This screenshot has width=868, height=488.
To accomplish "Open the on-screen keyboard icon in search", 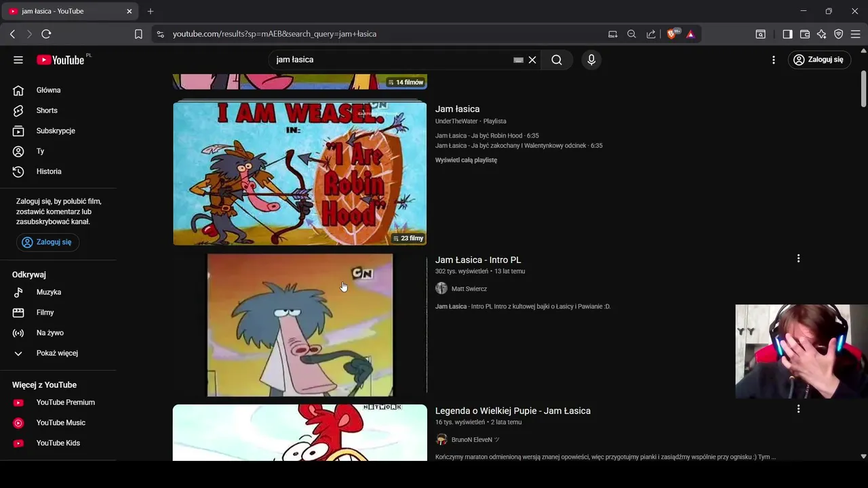I will pos(518,60).
